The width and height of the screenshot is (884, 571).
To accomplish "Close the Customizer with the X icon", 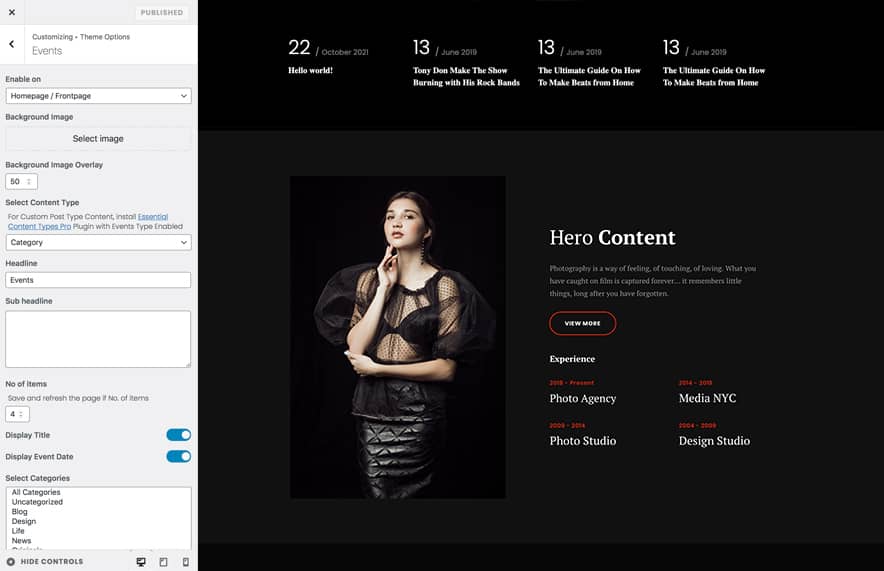I will [x=12, y=12].
